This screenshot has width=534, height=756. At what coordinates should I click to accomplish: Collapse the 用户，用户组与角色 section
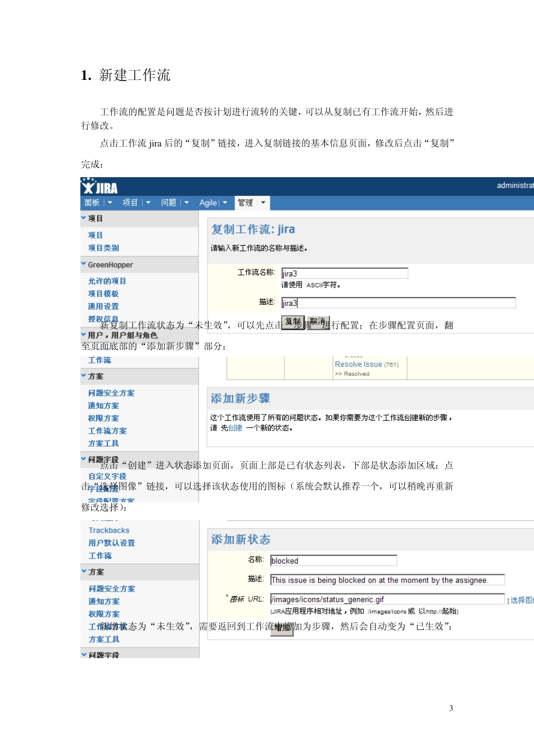coord(84,335)
